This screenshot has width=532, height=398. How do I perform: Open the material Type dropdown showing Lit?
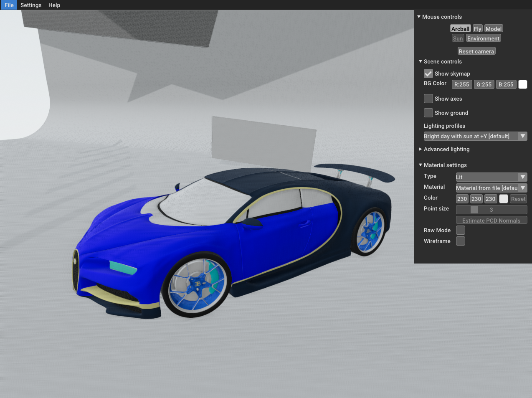(491, 177)
